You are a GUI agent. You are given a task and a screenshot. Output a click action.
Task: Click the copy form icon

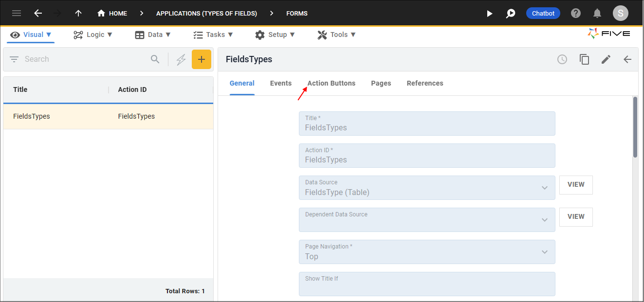coord(584,59)
